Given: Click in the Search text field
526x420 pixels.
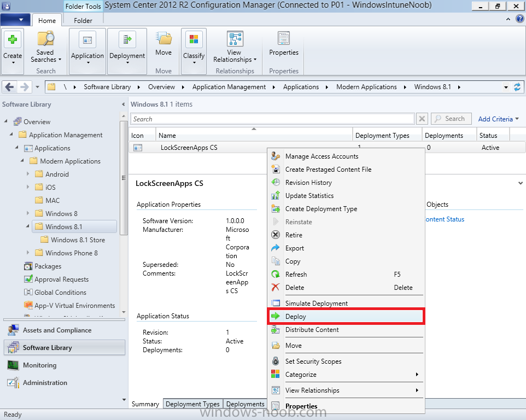Looking at the screenshot, I should [x=272, y=119].
